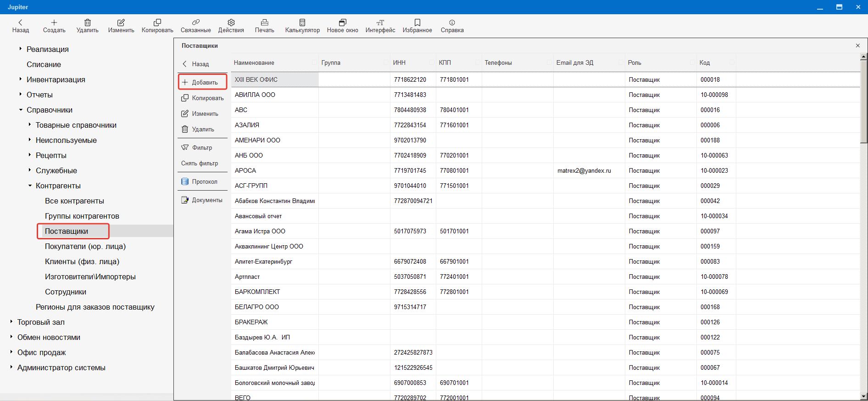Open the Интерфейс text-size icon
This screenshot has width=868, height=401.
point(380,22)
